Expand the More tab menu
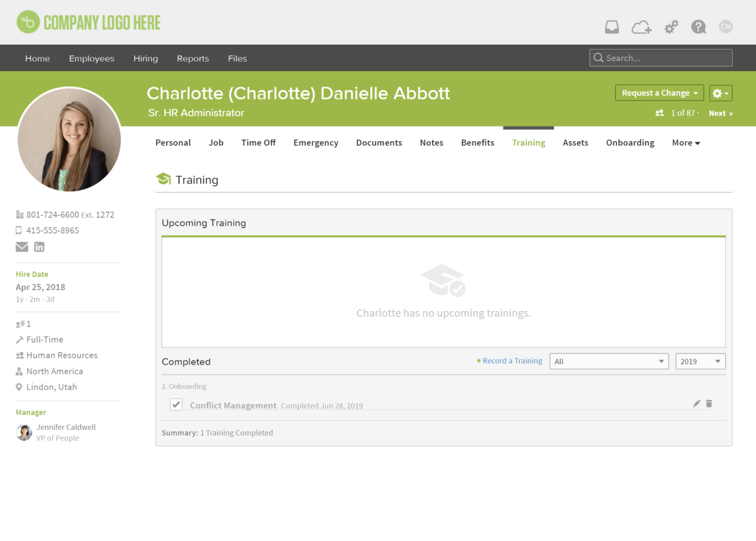The width and height of the screenshot is (756, 541). coord(686,143)
